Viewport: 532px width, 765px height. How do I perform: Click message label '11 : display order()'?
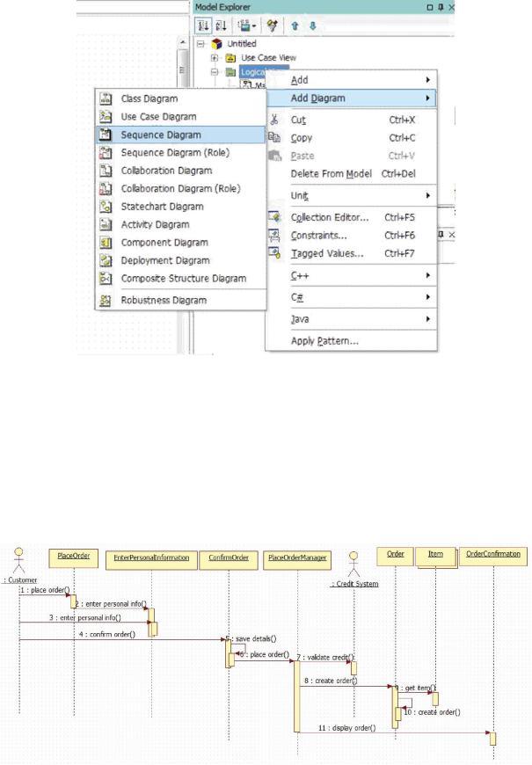pyautogui.click(x=347, y=728)
